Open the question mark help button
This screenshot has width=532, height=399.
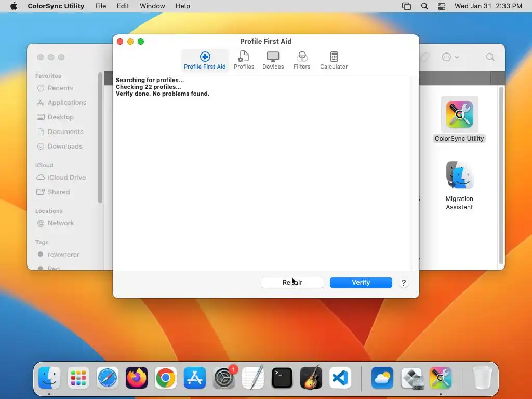(x=403, y=283)
